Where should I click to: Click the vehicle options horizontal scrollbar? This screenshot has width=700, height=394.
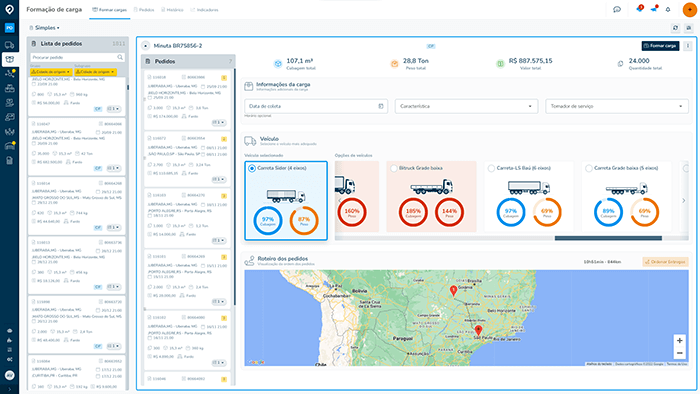[x=608, y=238]
